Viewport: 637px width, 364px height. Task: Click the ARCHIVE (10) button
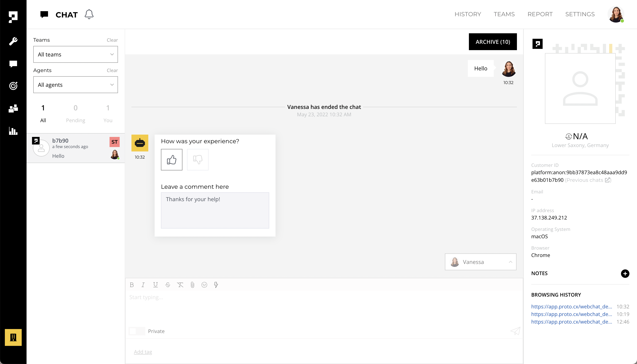pos(492,42)
